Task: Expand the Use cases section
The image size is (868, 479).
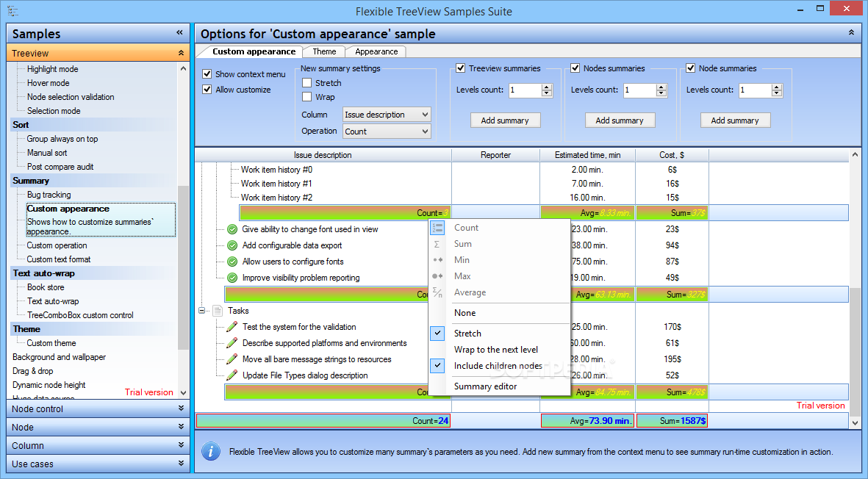Action: tap(181, 463)
